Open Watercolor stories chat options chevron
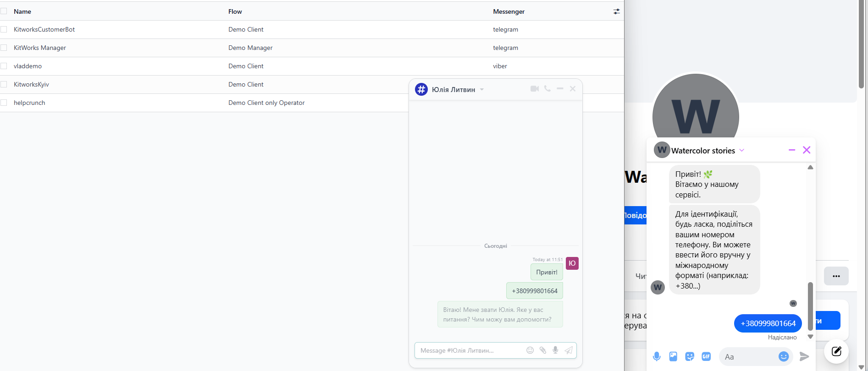 click(742, 150)
